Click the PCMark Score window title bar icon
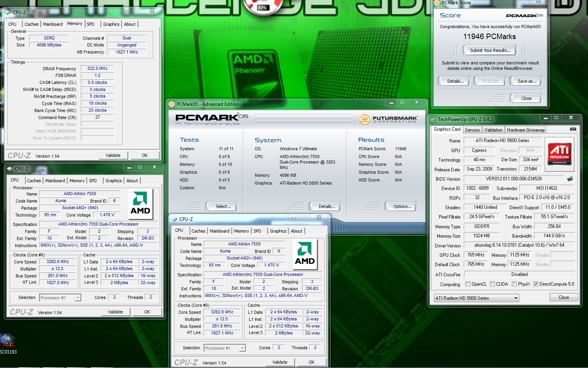 [x=437, y=3]
